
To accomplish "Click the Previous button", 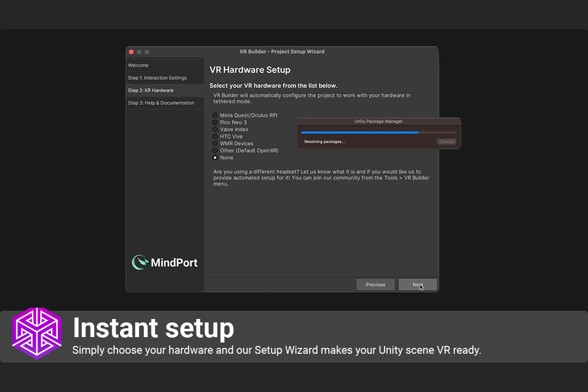I will coord(375,285).
